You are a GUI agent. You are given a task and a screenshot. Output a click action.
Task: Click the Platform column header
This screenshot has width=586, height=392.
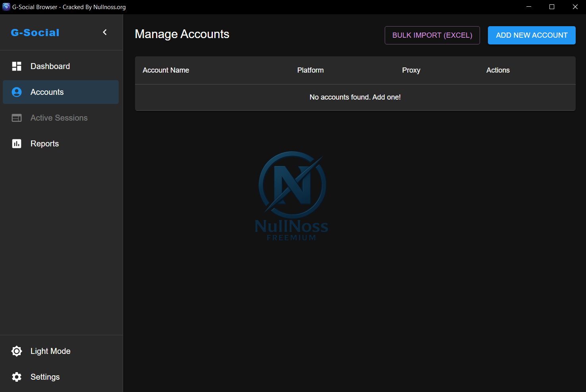(x=310, y=70)
